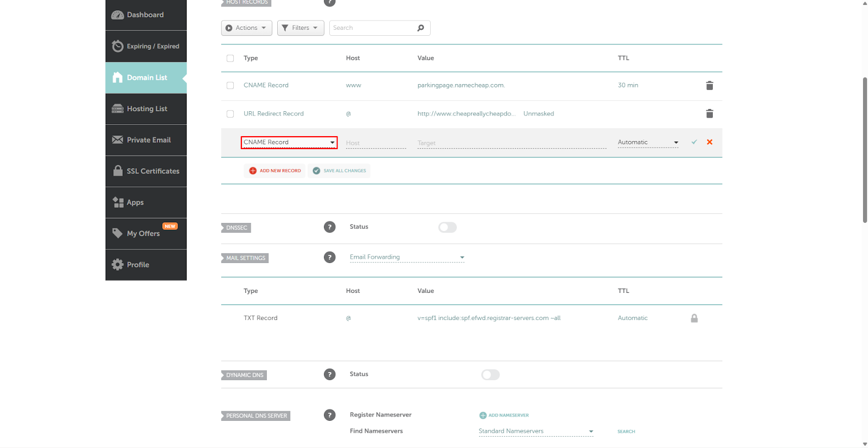Delete the URL Redirect Record via trash icon
The height and width of the screenshot is (448, 868).
pyautogui.click(x=709, y=114)
